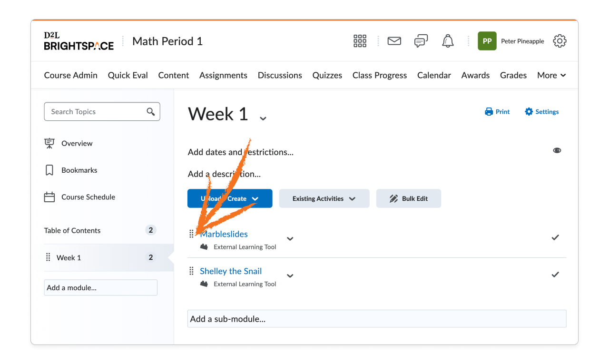Open the app switcher waffle icon

tap(360, 41)
